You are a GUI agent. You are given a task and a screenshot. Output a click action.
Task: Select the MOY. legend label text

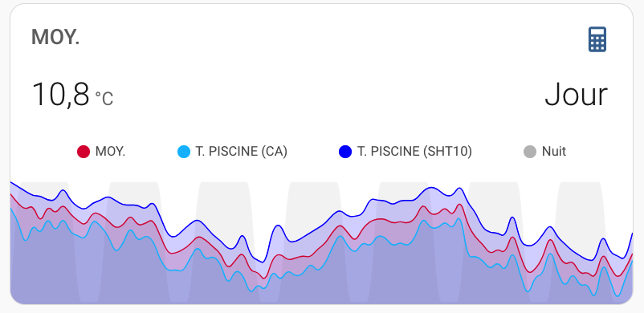click(110, 152)
